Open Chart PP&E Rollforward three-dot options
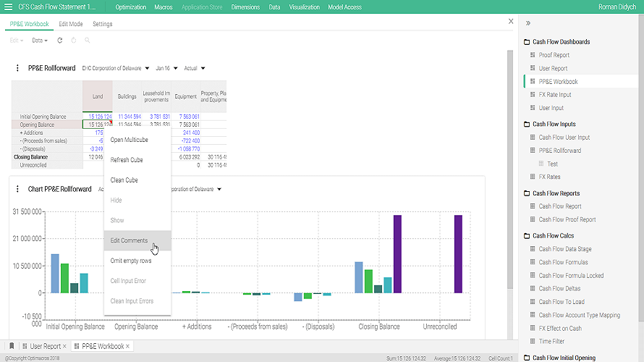Viewport: 644px width, 362px height. [x=17, y=189]
